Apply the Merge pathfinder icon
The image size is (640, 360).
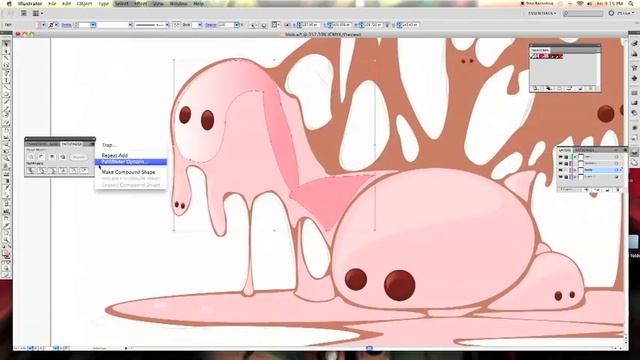coord(52,171)
